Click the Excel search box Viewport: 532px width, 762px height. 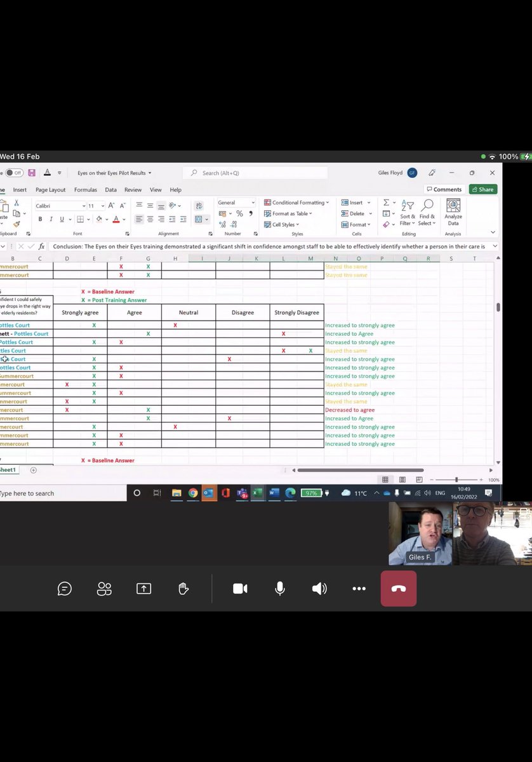click(x=255, y=173)
